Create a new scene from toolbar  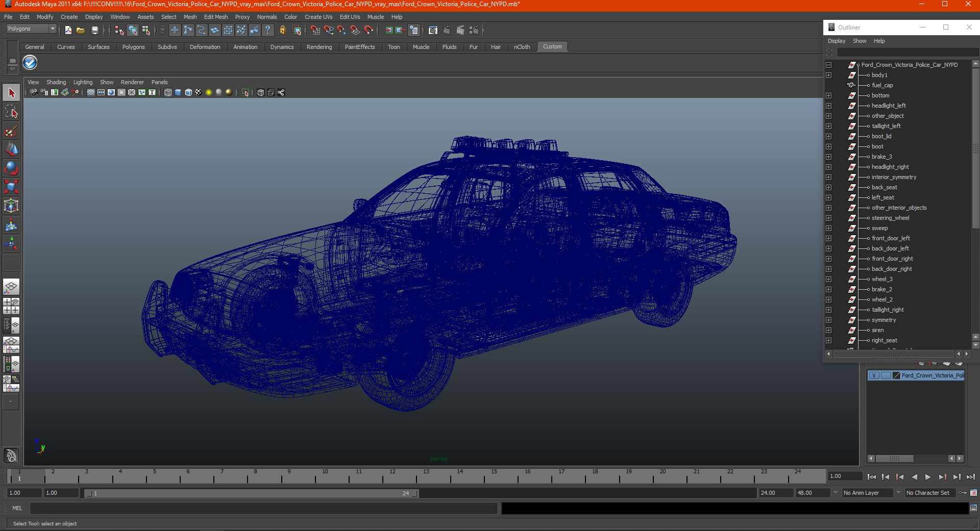(x=68, y=30)
